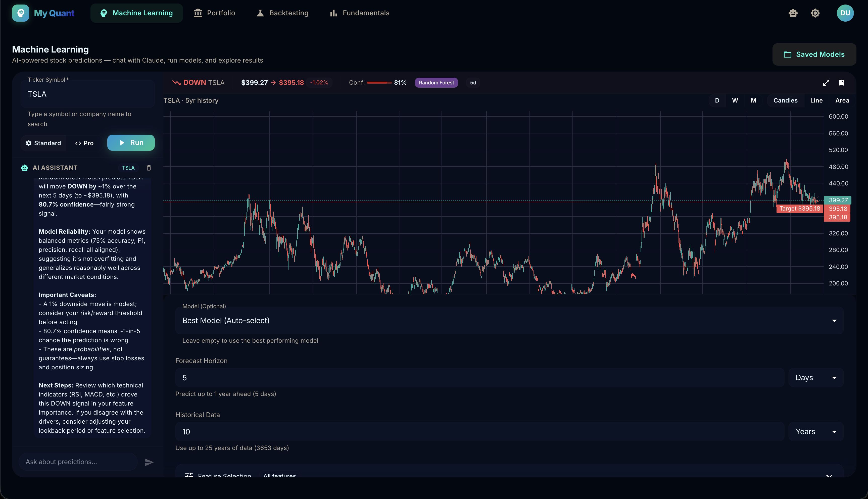Image resolution: width=868 pixels, height=499 pixels.
Task: Open the Forecast Horizon Days unit dropdown
Action: (x=816, y=378)
